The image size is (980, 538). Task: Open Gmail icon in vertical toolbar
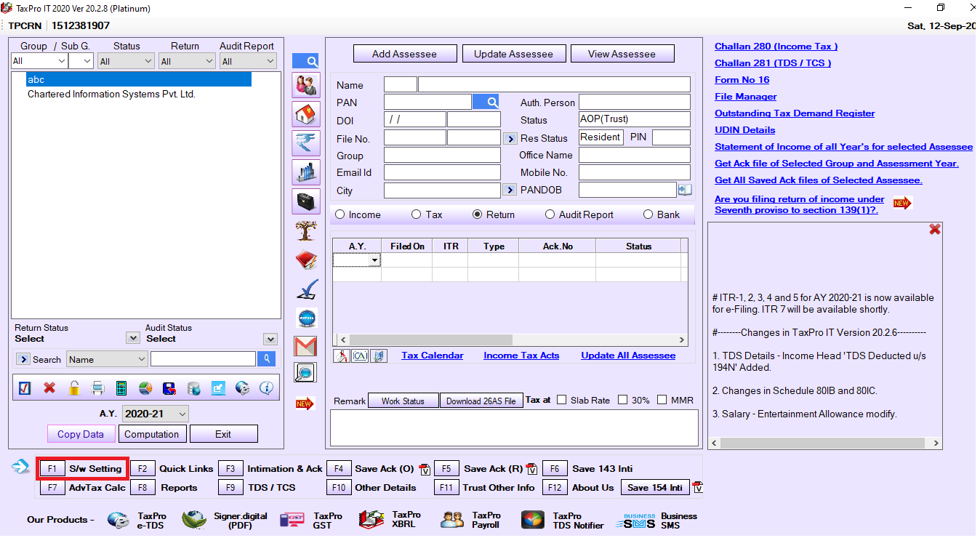pos(306,346)
